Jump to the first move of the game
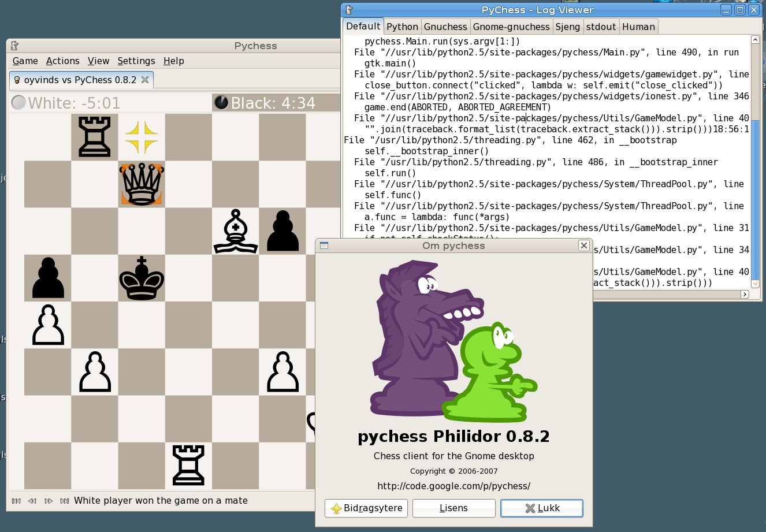 tap(16, 501)
